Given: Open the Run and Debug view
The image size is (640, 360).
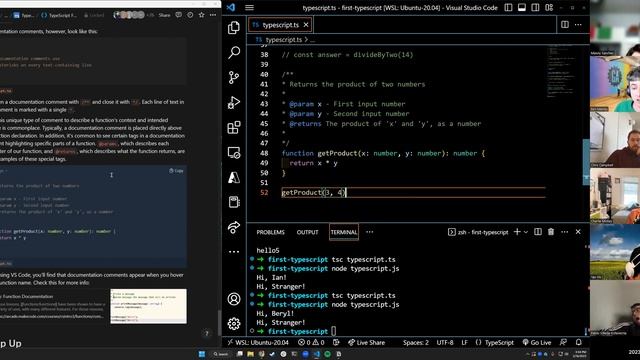Looking at the screenshot, I should 234,102.
